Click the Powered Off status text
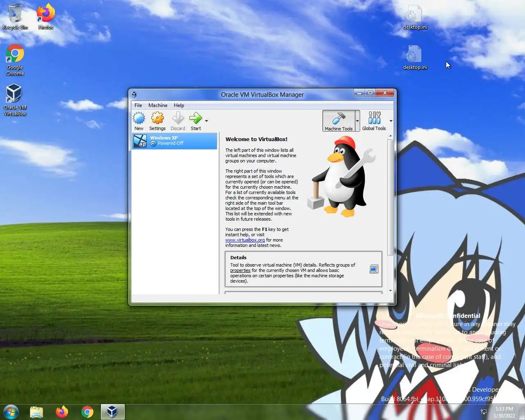525x420 pixels. (x=170, y=144)
